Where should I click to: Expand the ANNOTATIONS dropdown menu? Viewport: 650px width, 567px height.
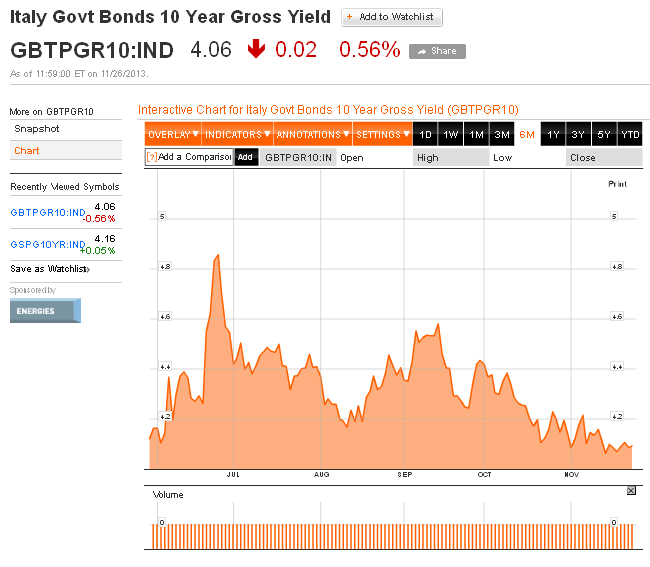coord(313,134)
